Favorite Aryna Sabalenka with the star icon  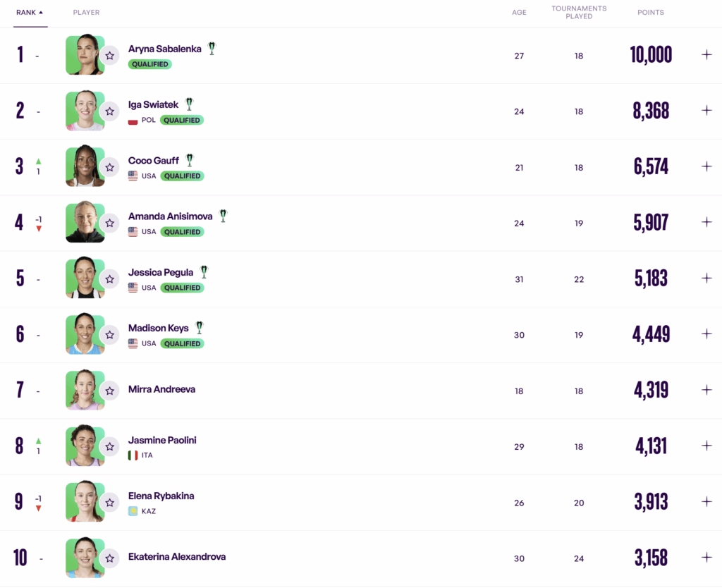tap(110, 55)
